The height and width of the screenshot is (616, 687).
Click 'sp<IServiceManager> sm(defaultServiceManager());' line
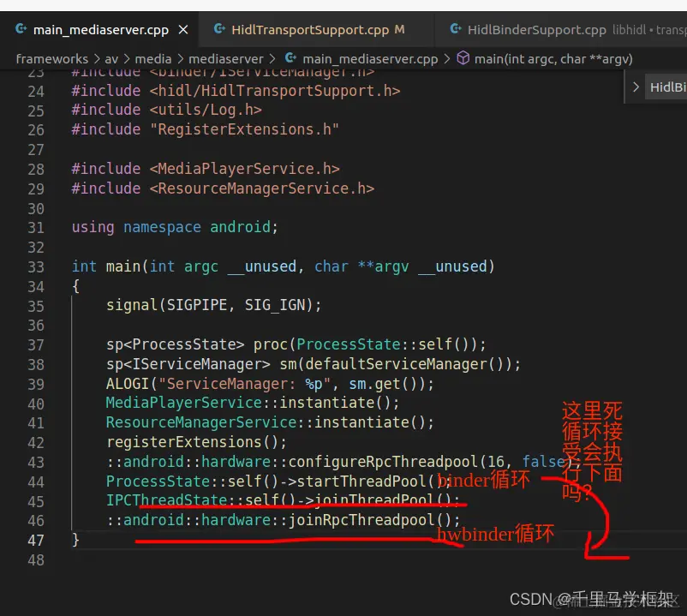click(314, 364)
